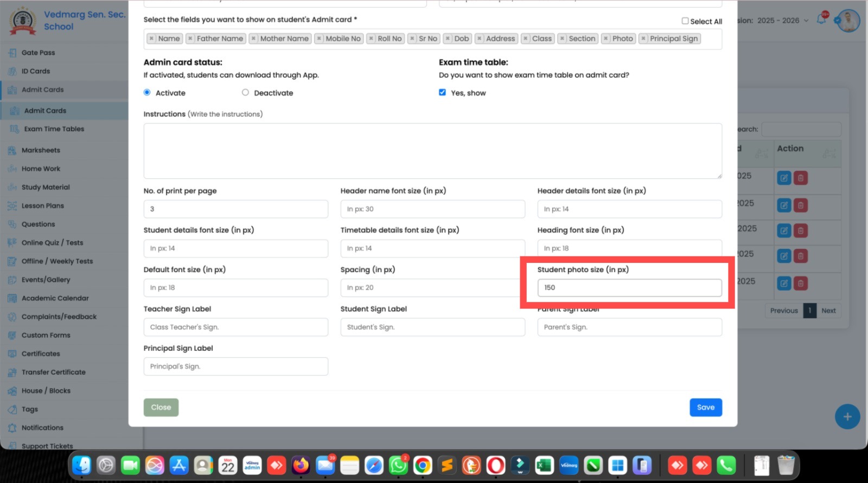The width and height of the screenshot is (868, 483).
Task: Open WhatsApp from the dock
Action: 398,465
